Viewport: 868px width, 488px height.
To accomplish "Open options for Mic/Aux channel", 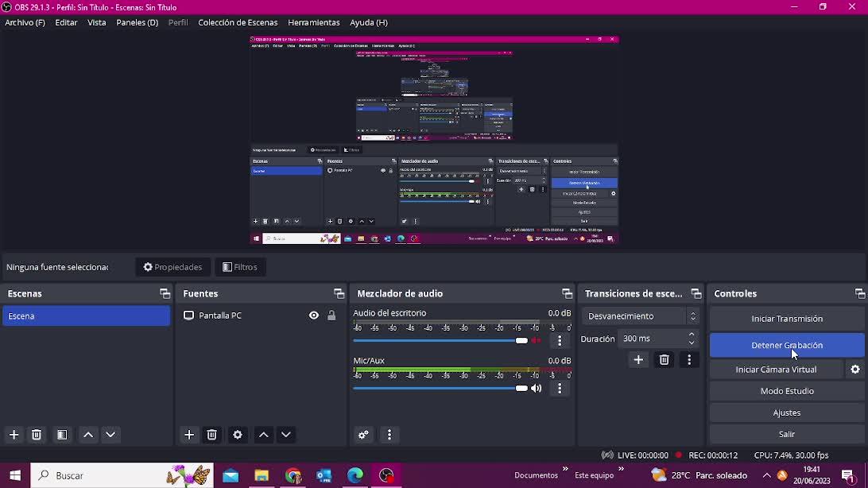I will click(x=560, y=389).
